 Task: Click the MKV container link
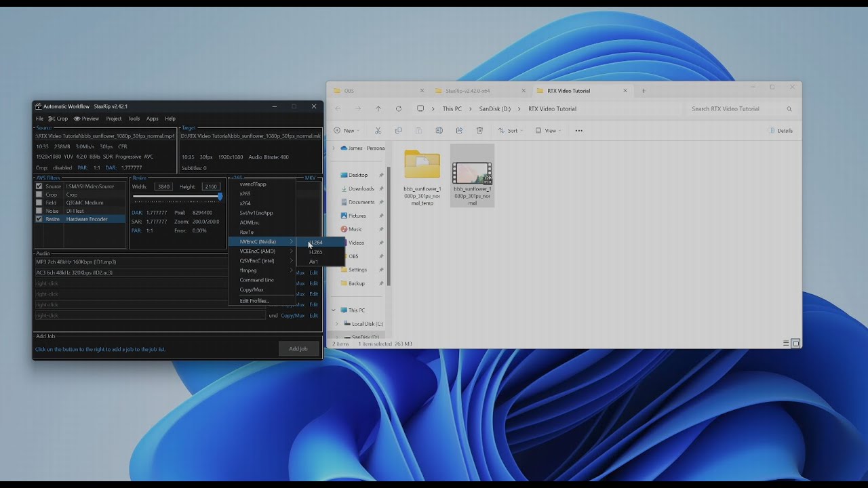pos(310,178)
